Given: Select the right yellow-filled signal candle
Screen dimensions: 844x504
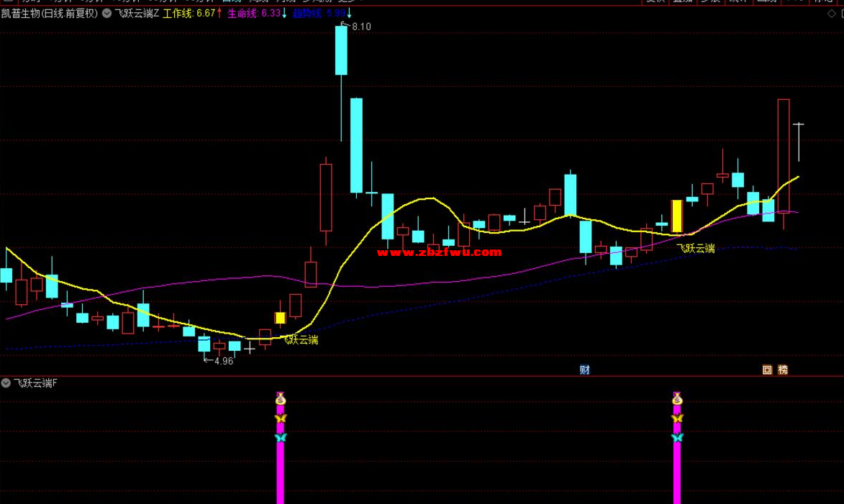Looking at the screenshot, I should click(677, 216).
